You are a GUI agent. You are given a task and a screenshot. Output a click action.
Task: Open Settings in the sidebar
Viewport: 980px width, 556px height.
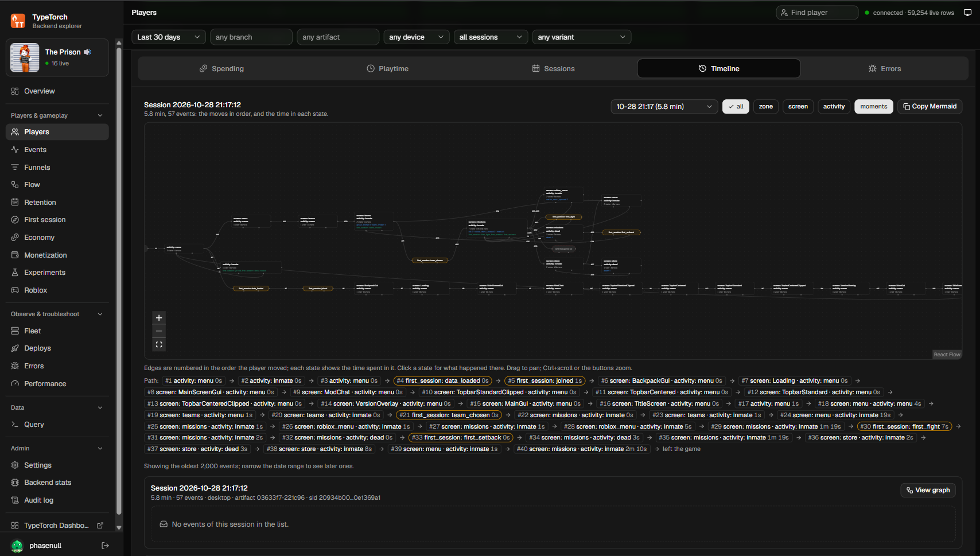[x=57, y=465]
